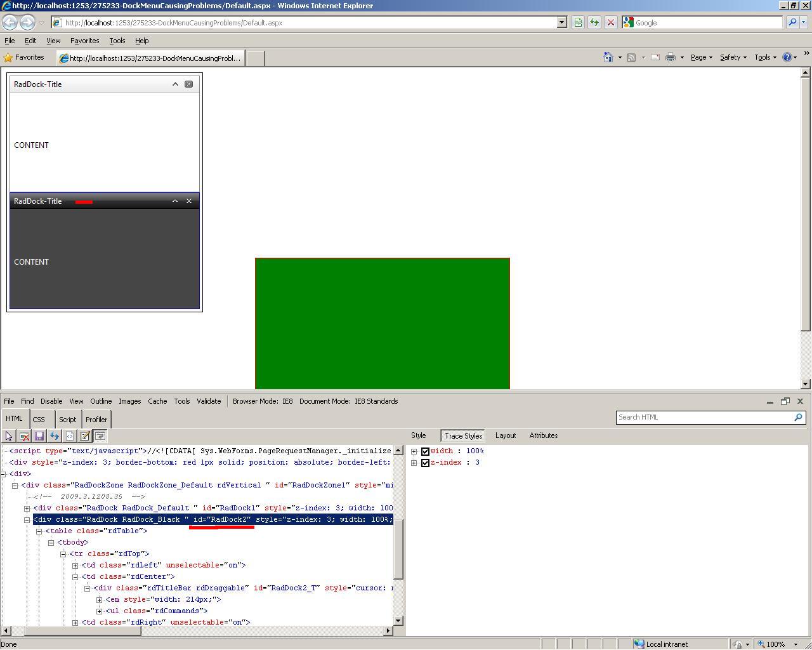This screenshot has height=650, width=812.
Task: Open the Safety dropdown menu
Action: 733,57
